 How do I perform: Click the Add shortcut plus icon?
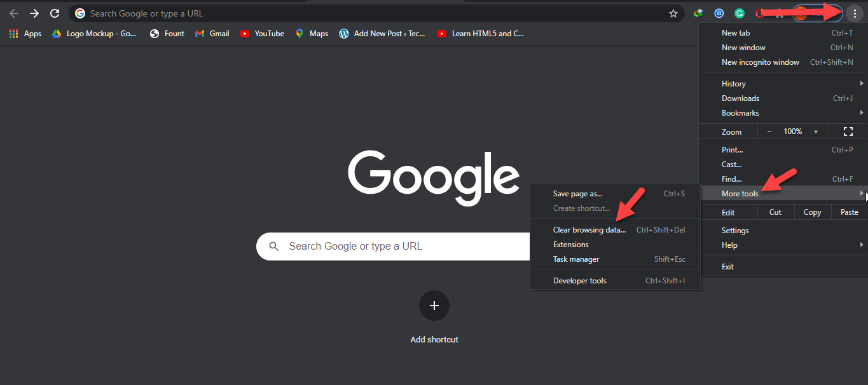tap(434, 306)
